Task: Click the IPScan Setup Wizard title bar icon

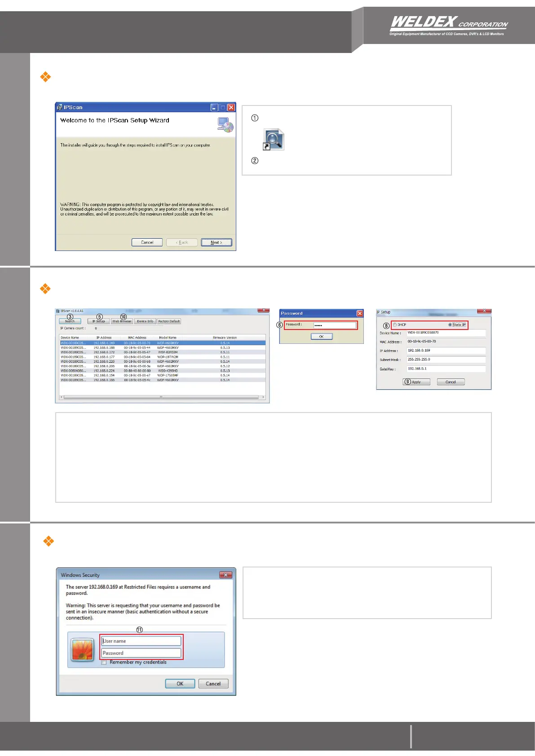Action: (59, 107)
